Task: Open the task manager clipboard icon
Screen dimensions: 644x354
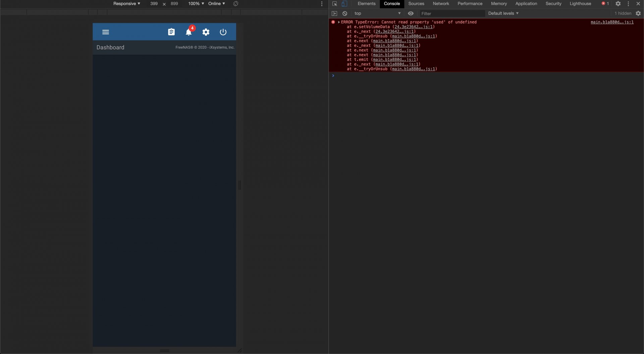Action: [171, 32]
